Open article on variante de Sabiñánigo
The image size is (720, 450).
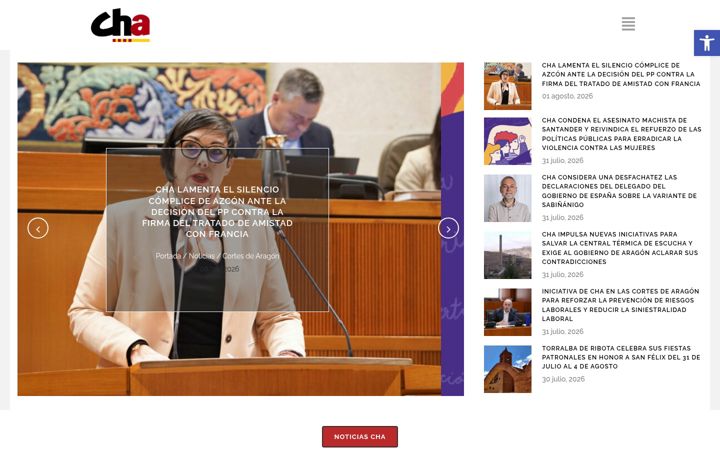619,191
